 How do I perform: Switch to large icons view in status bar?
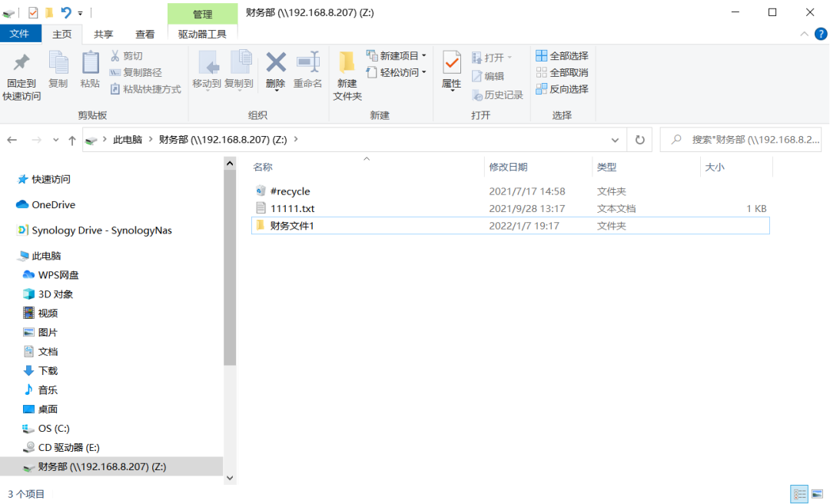[817, 494]
